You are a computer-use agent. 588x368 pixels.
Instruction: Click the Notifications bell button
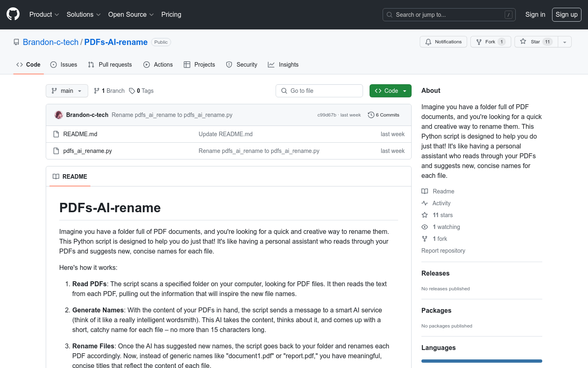tap(443, 42)
